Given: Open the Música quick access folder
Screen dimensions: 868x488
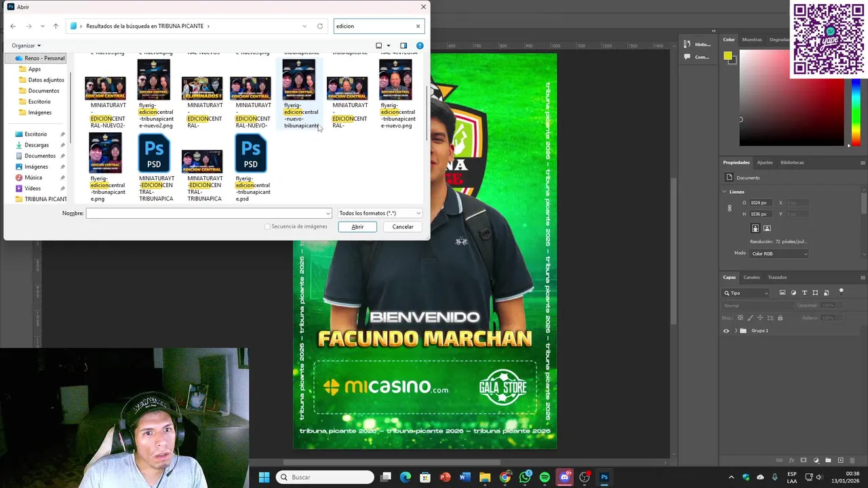Looking at the screenshot, I should tap(33, 178).
